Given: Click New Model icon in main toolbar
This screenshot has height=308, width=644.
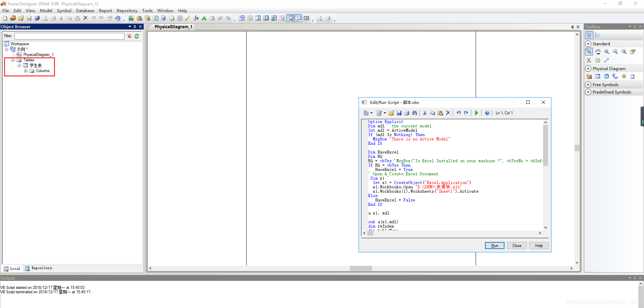Looking at the screenshot, I should click(x=5, y=18).
